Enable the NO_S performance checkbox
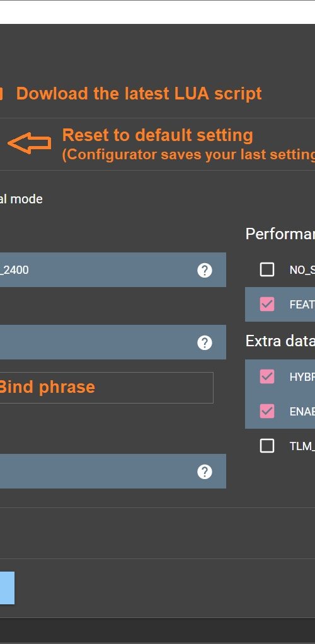 point(267,270)
